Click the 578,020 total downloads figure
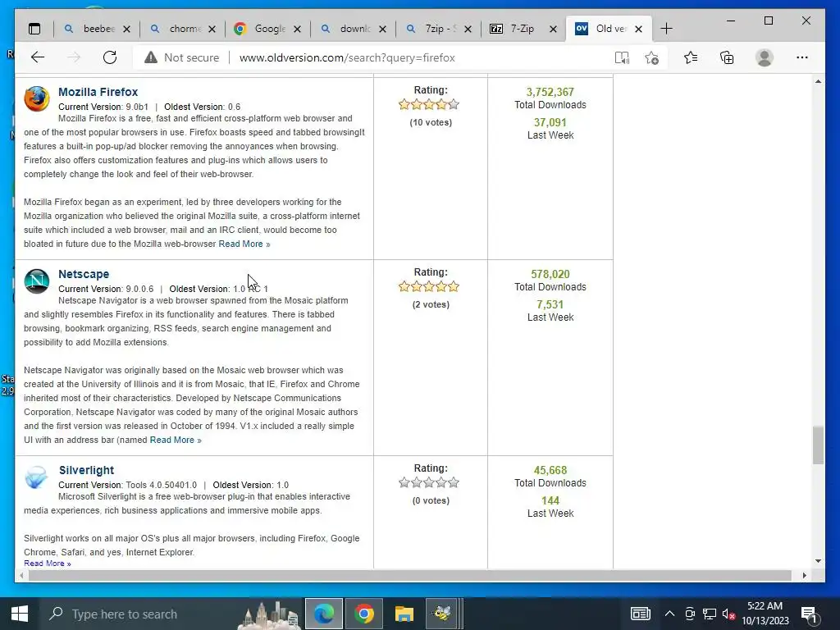The width and height of the screenshot is (840, 630). click(550, 274)
